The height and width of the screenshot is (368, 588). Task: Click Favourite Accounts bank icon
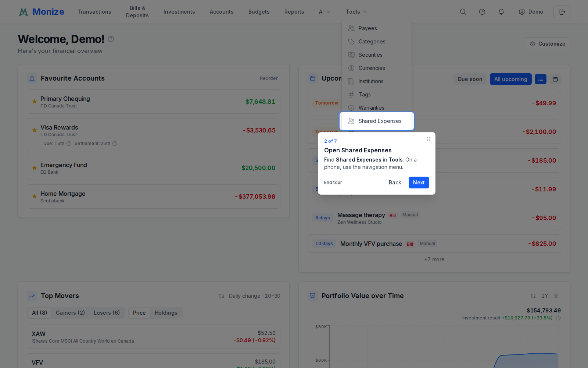pos(32,78)
